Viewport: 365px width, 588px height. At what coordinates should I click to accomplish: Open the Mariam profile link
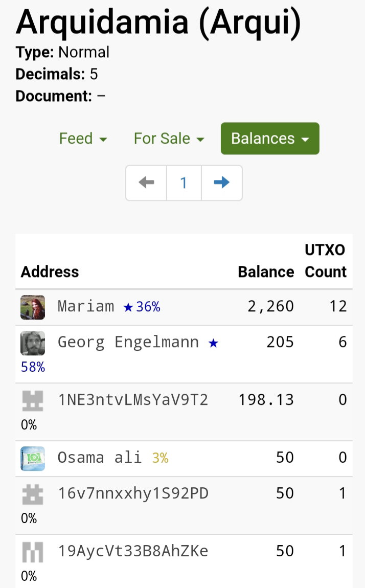(x=86, y=306)
